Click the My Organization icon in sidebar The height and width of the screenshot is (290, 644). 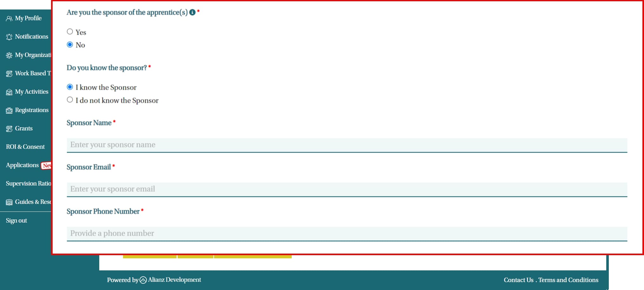pyautogui.click(x=9, y=55)
